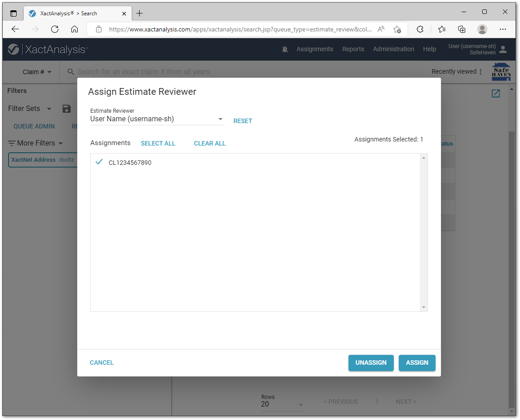The image size is (520, 420).
Task: Click the RESET link
Action: click(243, 121)
